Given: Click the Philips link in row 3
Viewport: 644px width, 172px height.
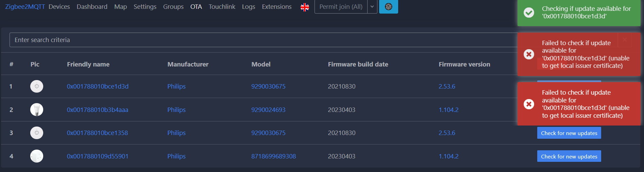Looking at the screenshot, I should [x=176, y=133].
